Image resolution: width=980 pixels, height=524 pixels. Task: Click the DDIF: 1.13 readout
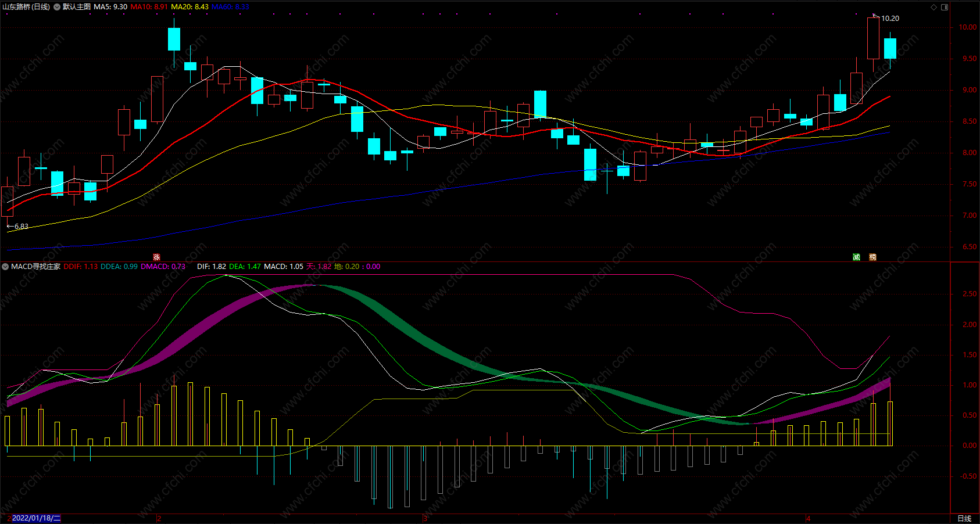pyautogui.click(x=81, y=267)
